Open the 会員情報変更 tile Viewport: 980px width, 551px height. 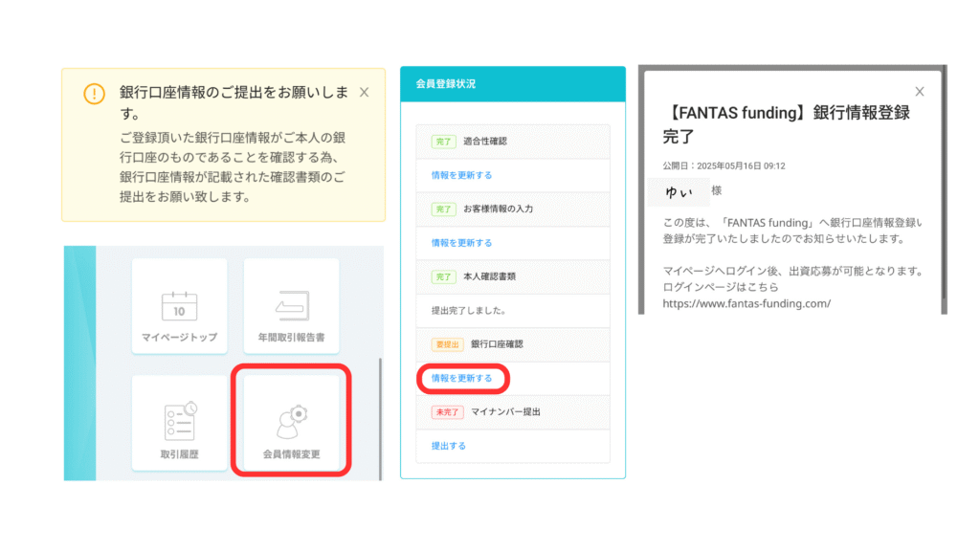pyautogui.click(x=291, y=422)
